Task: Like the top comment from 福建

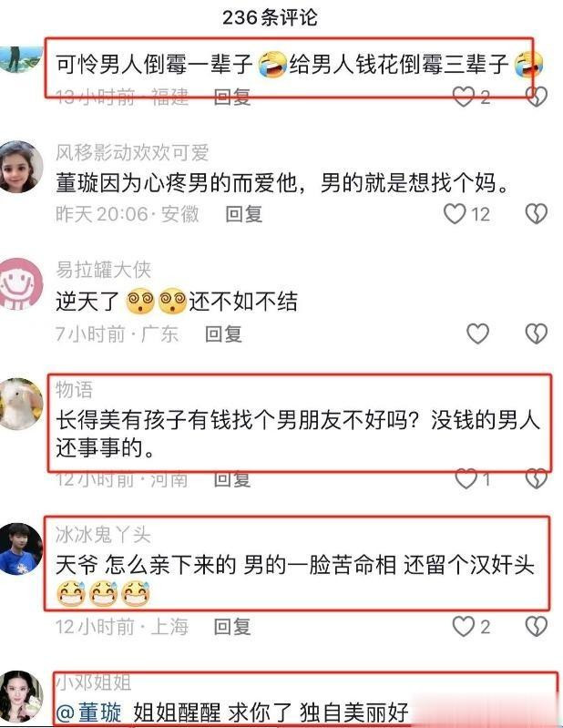Action: 464,97
